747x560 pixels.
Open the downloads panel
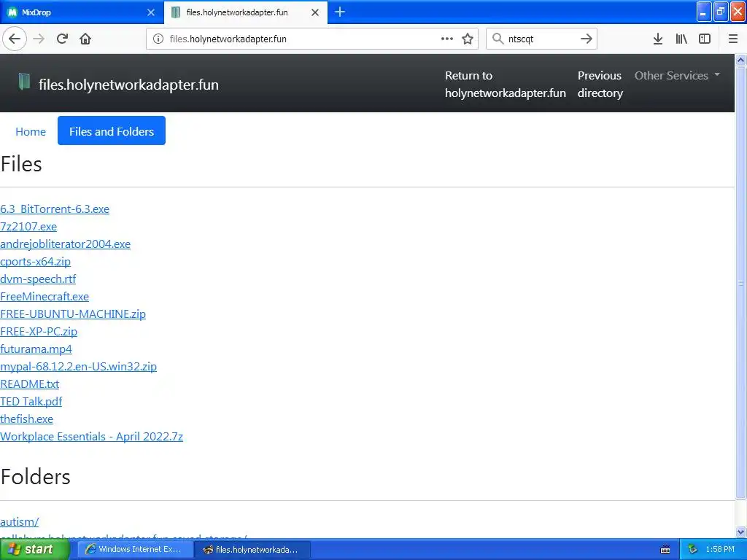tap(658, 39)
